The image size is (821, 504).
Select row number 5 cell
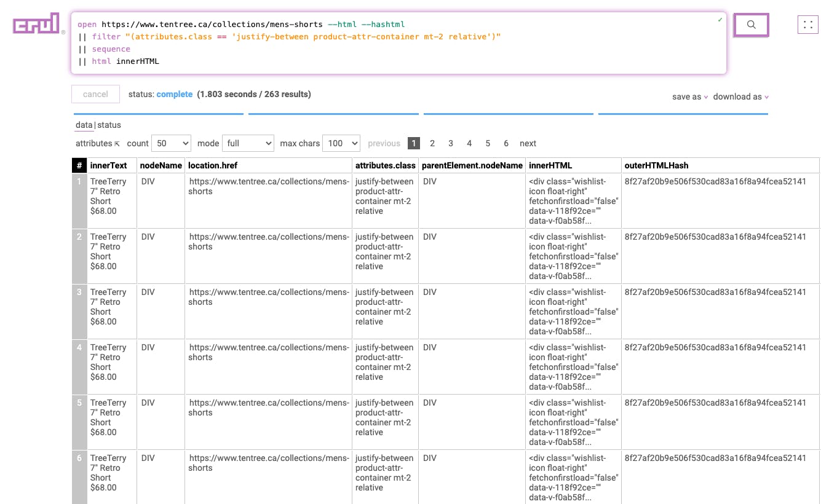pos(79,422)
